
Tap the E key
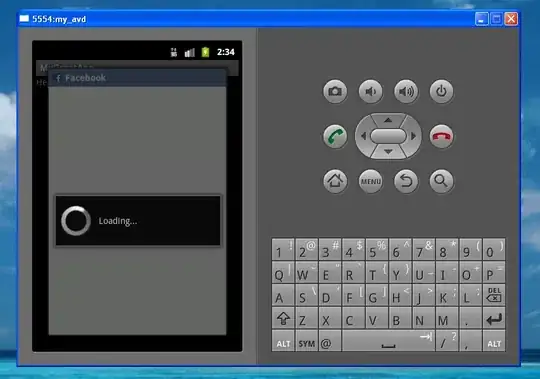(x=330, y=272)
